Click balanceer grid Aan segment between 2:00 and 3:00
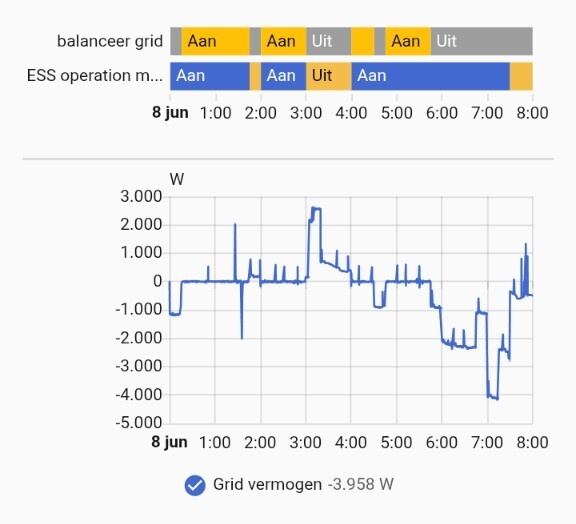Viewport: 576px width, 524px height. 284,41
